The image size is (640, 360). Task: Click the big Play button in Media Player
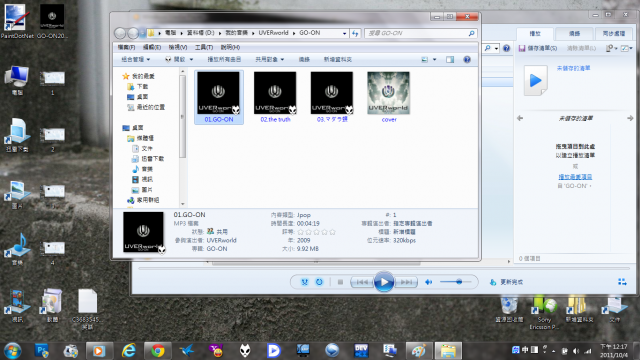pos(384,282)
